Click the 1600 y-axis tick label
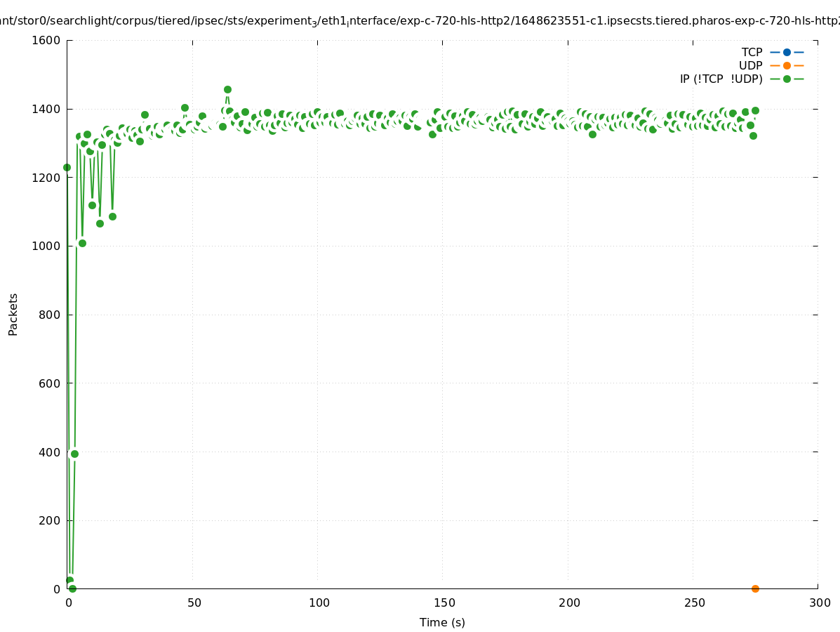Viewport: 840px width, 632px height. click(x=46, y=40)
